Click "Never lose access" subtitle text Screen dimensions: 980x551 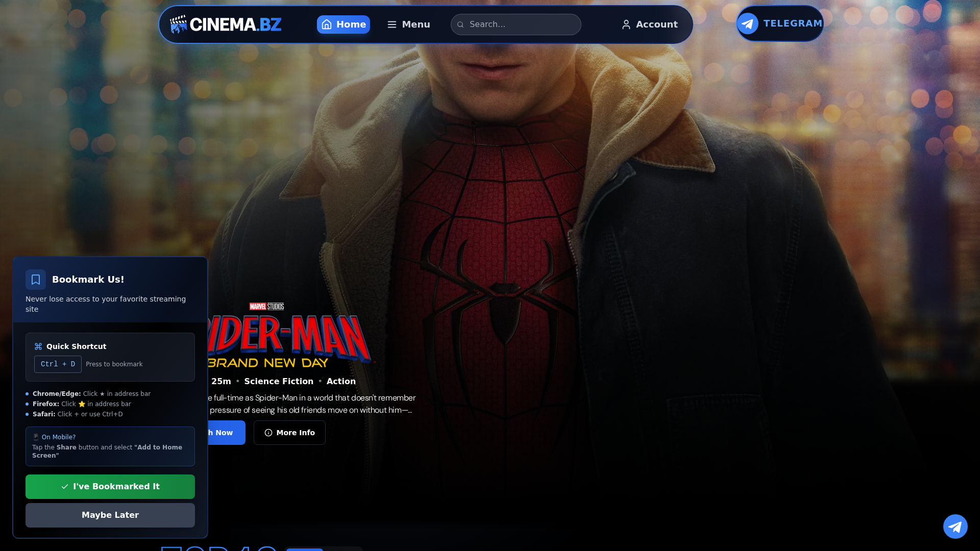click(106, 304)
